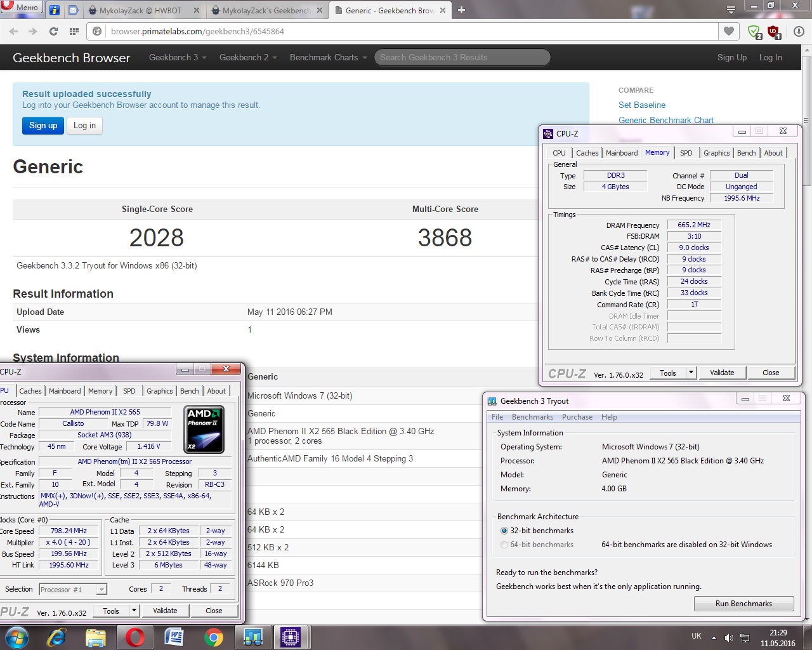Open Caches tab in left CPU-Z window
This screenshot has height=650, width=812.
click(30, 391)
